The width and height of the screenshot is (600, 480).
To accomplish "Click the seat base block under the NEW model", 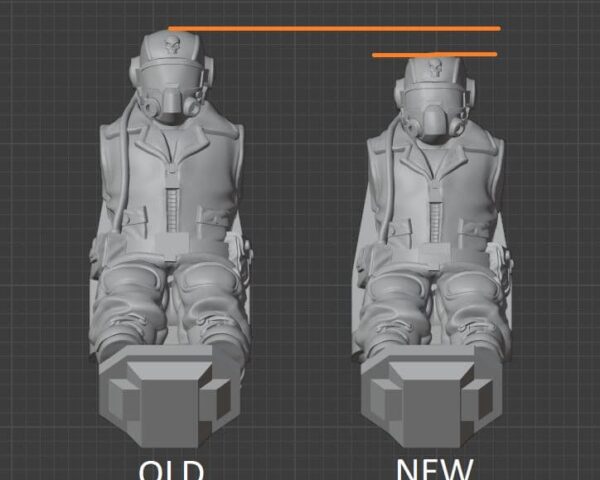I will pos(431,396).
